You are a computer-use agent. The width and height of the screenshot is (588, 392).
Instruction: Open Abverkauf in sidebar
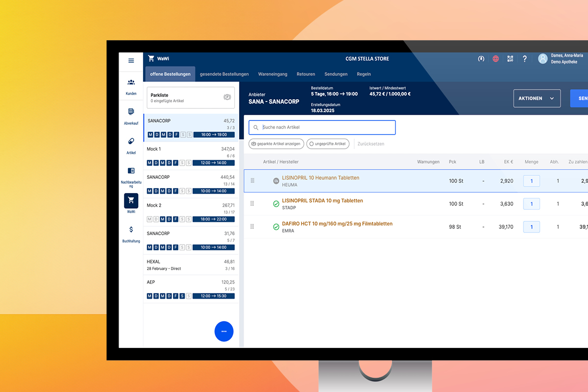pos(131,116)
